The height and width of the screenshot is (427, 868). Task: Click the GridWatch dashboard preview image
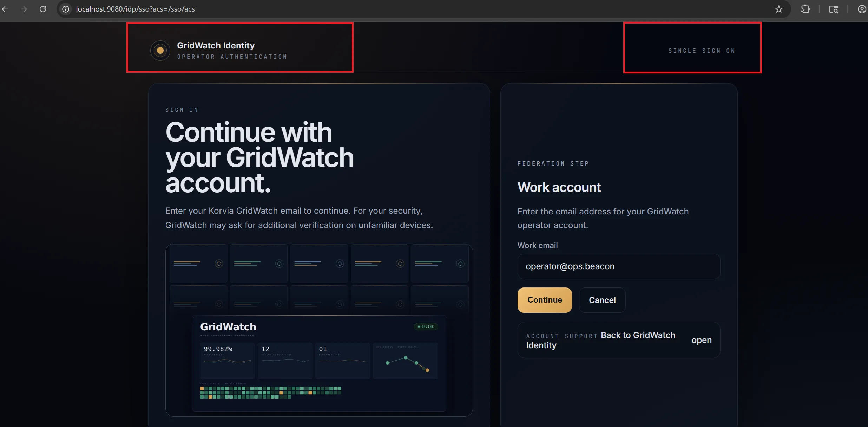point(319,330)
